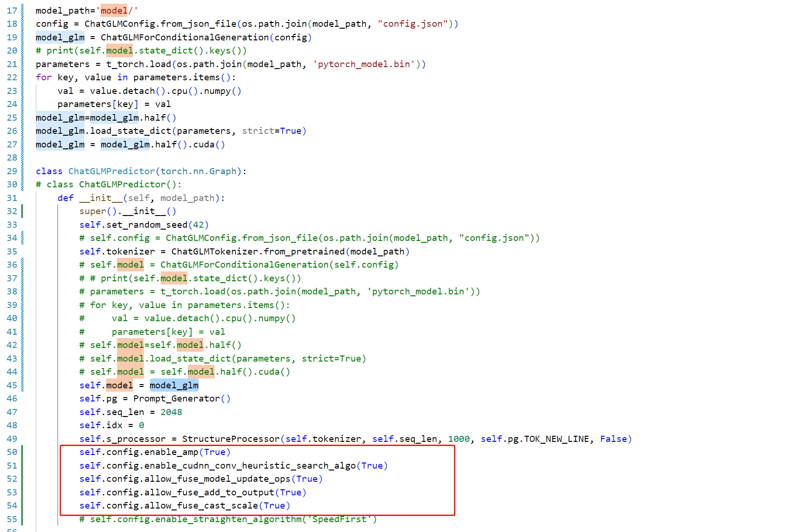The width and height of the screenshot is (789, 532).
Task: Click the commented enable_straighten_algorithm line
Action: (226, 519)
